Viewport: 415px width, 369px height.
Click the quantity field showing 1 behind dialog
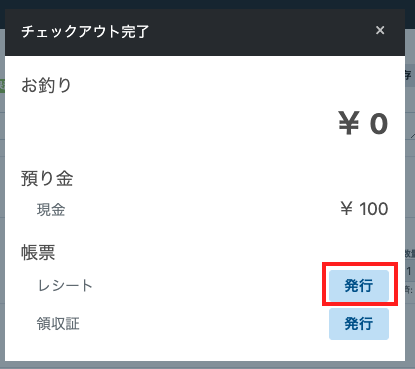point(410,271)
